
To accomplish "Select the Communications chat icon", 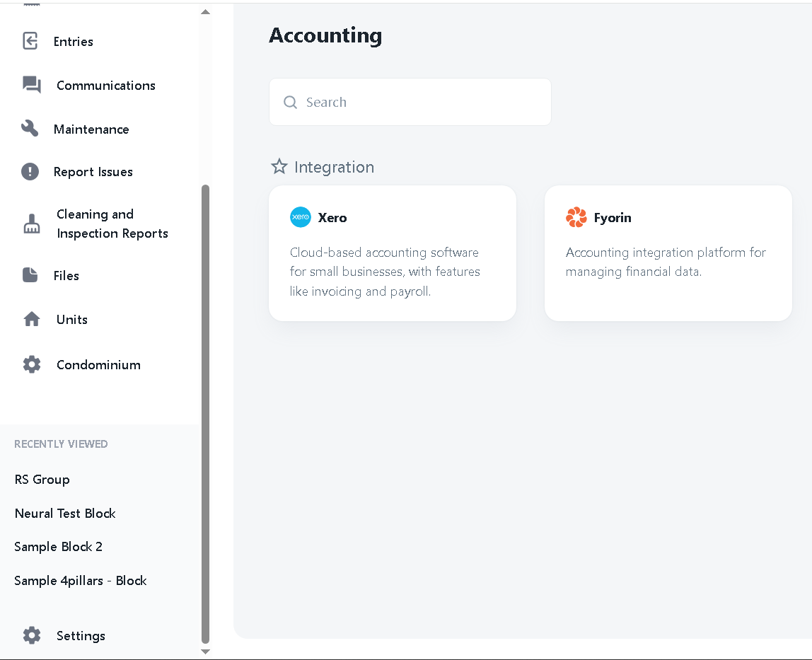I will [x=30, y=85].
